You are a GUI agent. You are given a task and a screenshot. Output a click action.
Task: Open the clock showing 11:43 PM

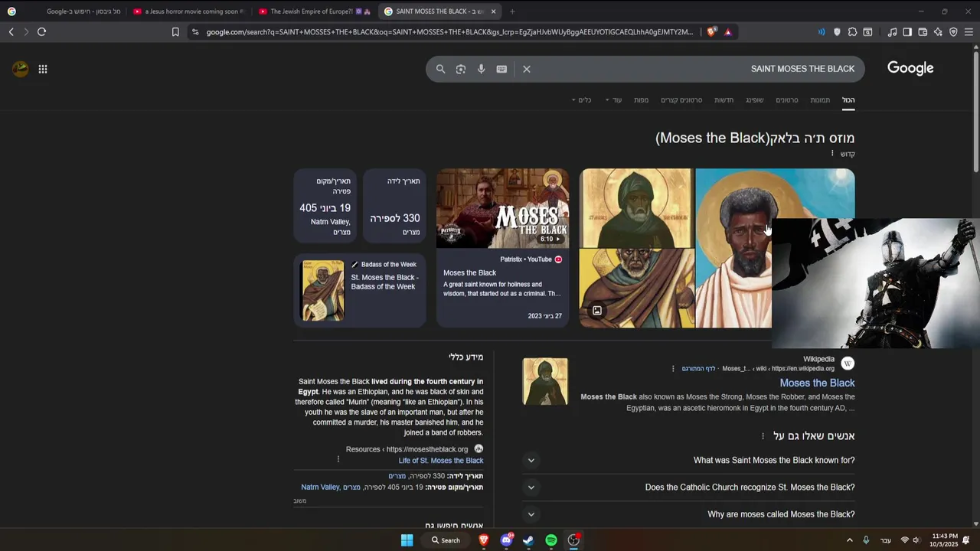point(943,540)
